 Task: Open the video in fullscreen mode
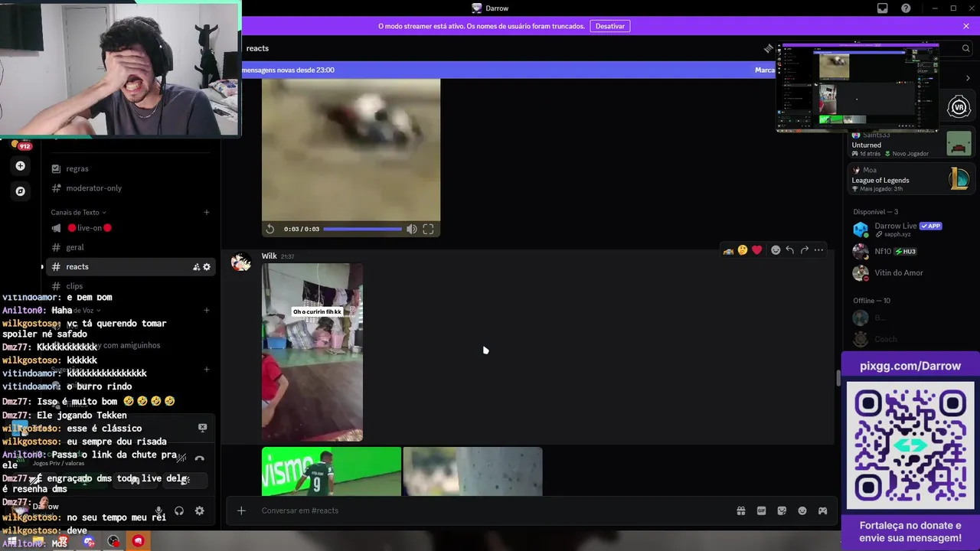tap(428, 229)
